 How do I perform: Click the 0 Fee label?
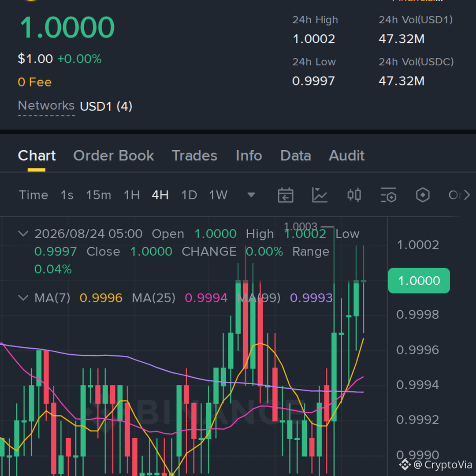click(35, 82)
